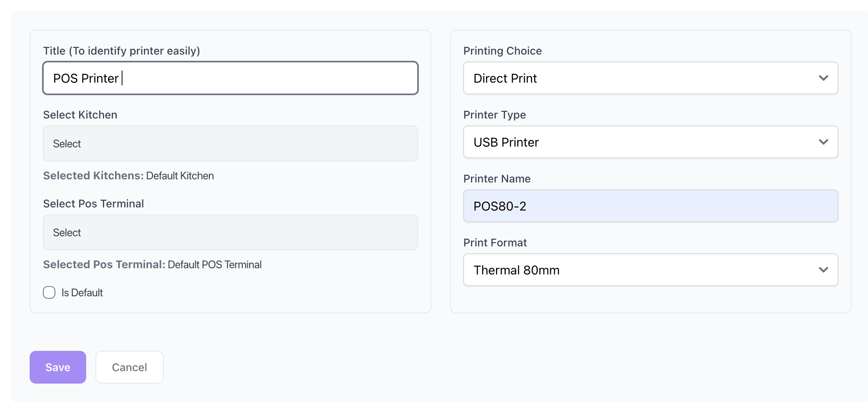
Task: Click the Title text input field
Action: pos(230,78)
